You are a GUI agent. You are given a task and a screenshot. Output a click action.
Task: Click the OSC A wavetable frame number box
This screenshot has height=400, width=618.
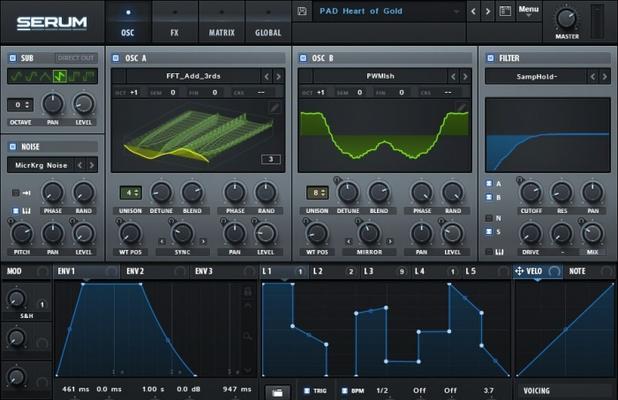[x=271, y=159]
